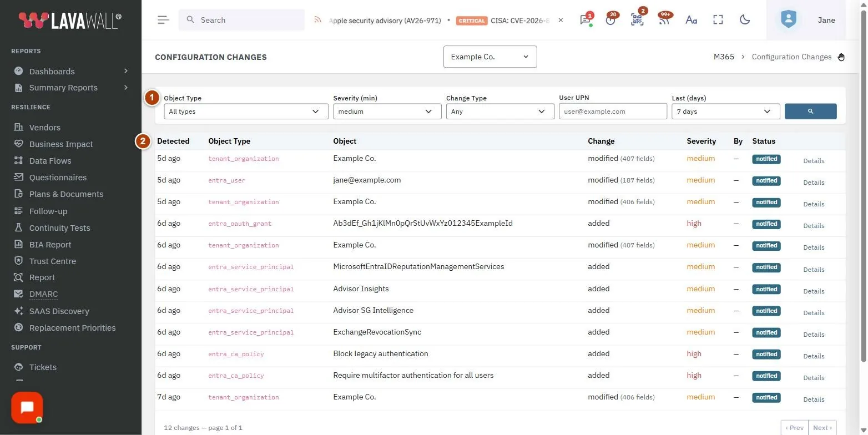Open the Dashboards sidebar icon

pos(18,71)
